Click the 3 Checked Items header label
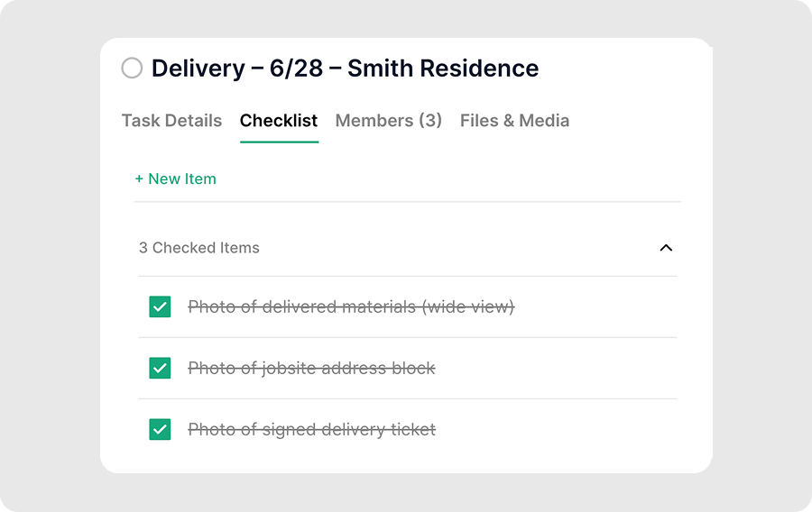 (x=199, y=248)
